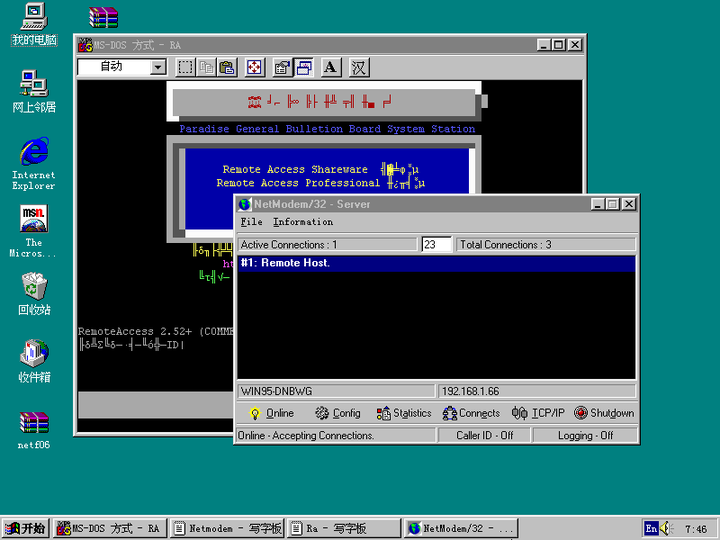This screenshot has height=540, width=720.
Task: Open Statistics in NetModem toolbar
Action: click(x=404, y=413)
